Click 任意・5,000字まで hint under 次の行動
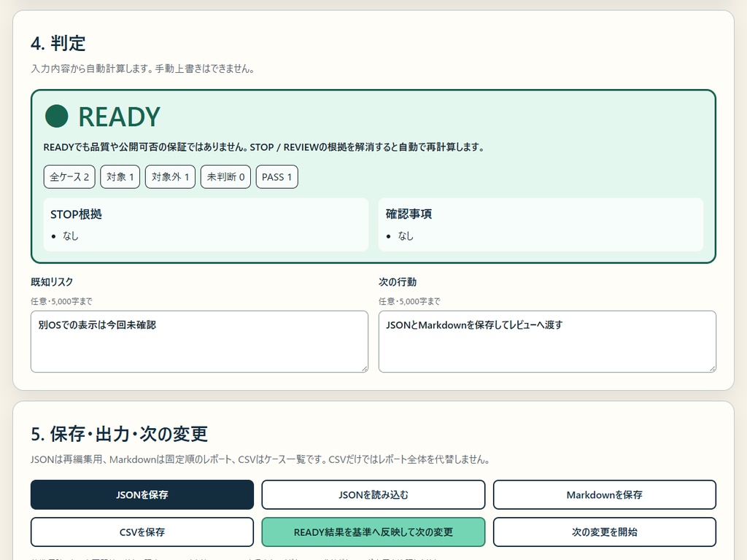 tap(409, 301)
